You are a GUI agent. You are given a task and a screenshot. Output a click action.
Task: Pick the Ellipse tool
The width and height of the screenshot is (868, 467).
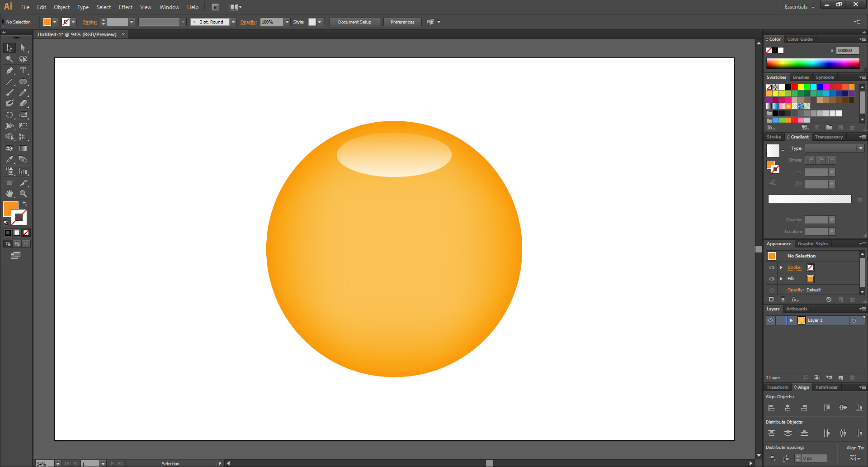(23, 82)
